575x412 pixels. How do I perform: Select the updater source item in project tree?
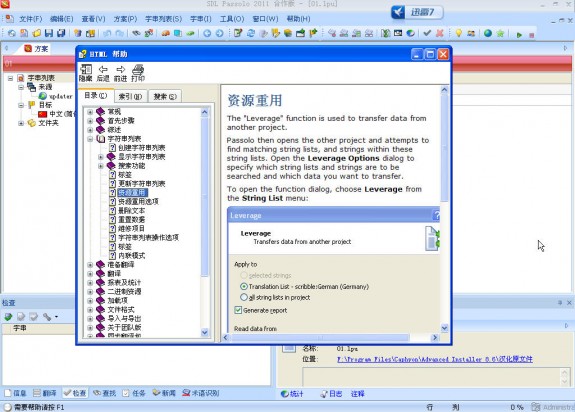[61, 96]
